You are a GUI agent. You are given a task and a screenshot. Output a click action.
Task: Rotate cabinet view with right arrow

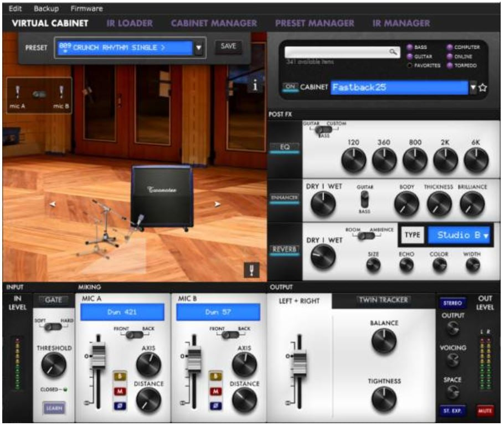tap(218, 204)
